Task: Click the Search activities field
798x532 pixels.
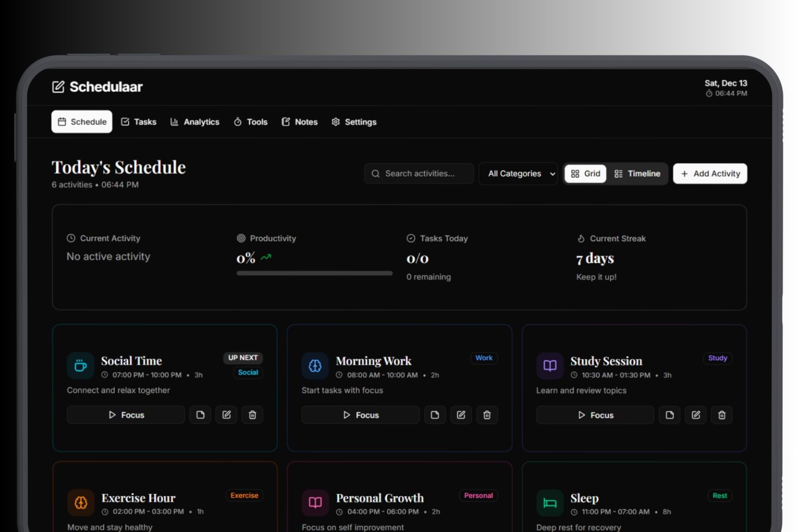Action: click(419, 174)
